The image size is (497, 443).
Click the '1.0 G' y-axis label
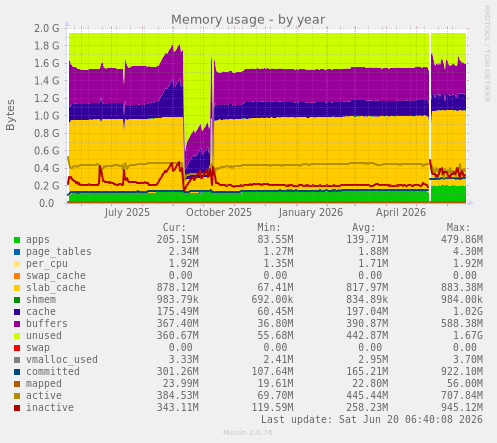[x=47, y=116]
